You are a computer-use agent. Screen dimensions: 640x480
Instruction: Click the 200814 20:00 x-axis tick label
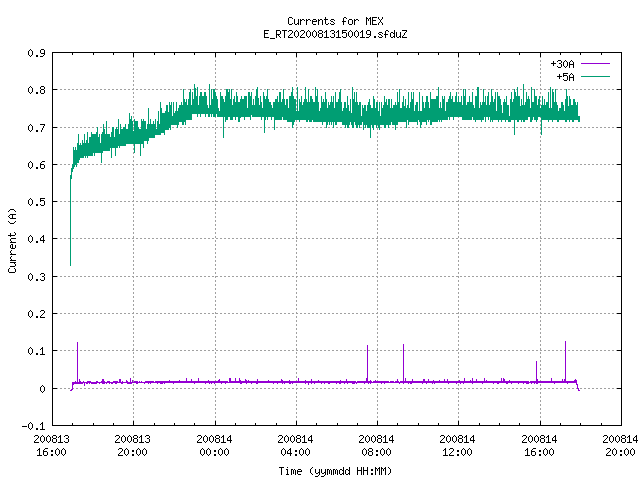(620, 445)
